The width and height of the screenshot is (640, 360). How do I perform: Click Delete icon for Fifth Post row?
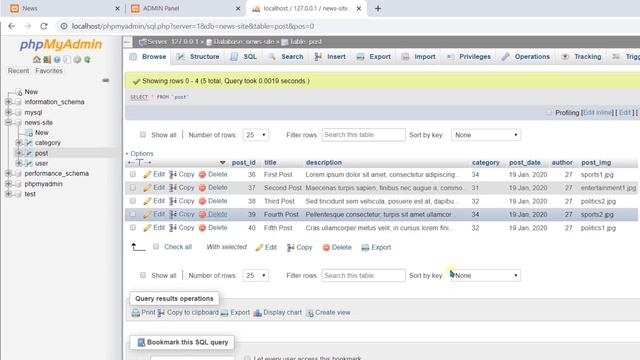(202, 228)
